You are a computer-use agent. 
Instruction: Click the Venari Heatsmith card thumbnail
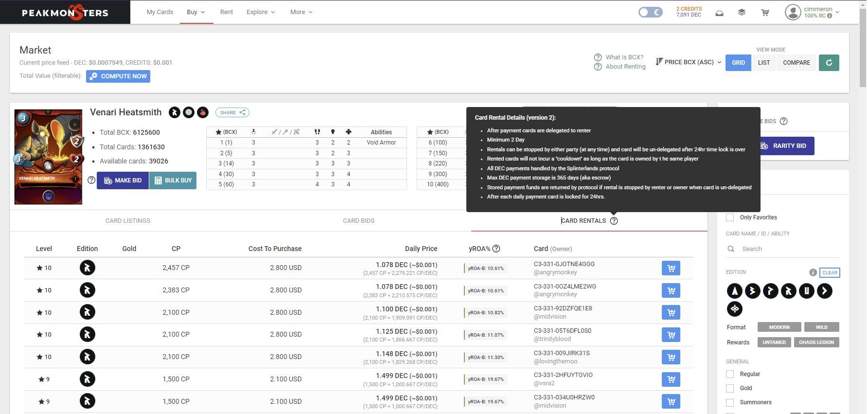coord(48,157)
